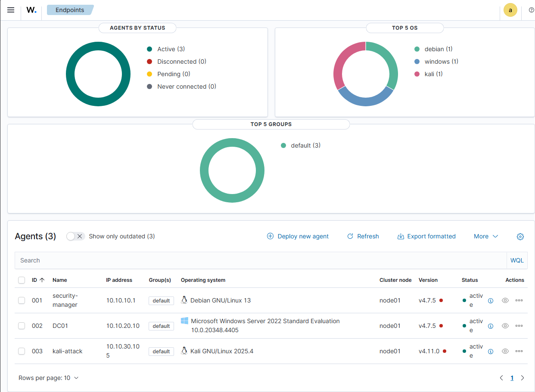Click the quick view eye icon for DC01
This screenshot has width=535, height=392.
tap(505, 326)
